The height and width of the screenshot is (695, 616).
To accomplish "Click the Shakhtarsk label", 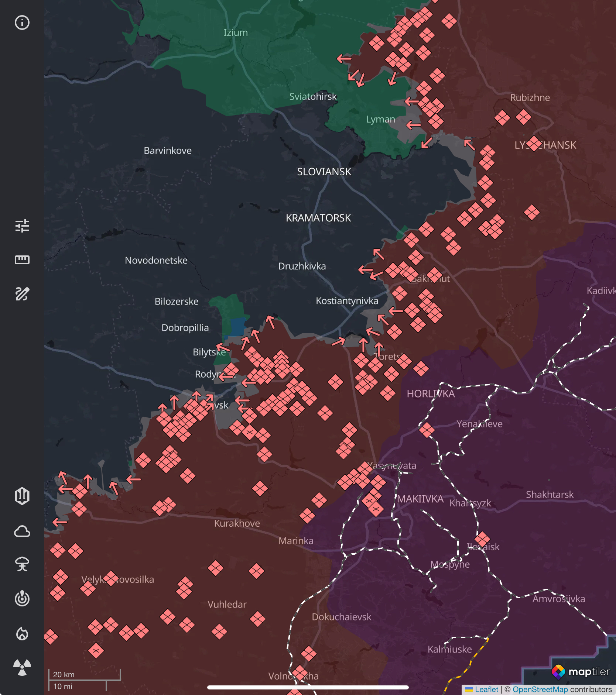I will (550, 495).
